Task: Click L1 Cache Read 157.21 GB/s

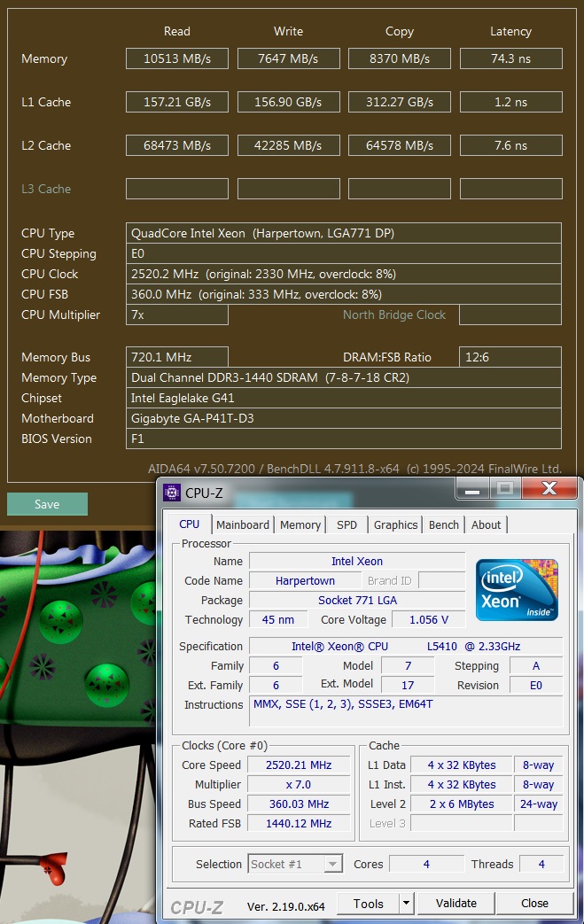Action: pos(176,102)
